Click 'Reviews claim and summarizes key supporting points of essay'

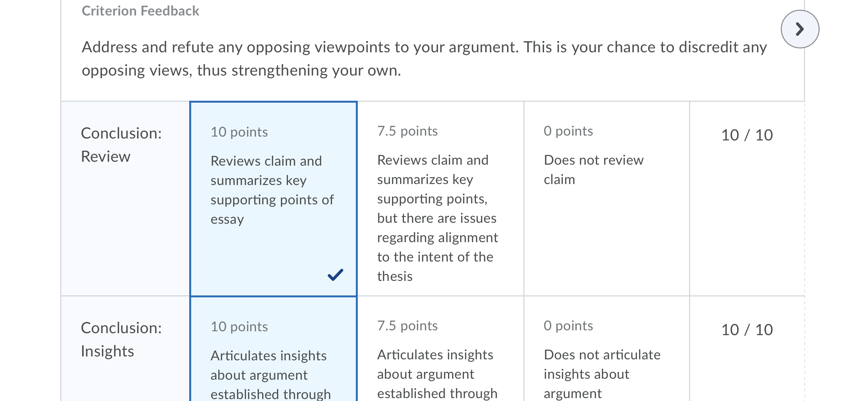tap(272, 190)
